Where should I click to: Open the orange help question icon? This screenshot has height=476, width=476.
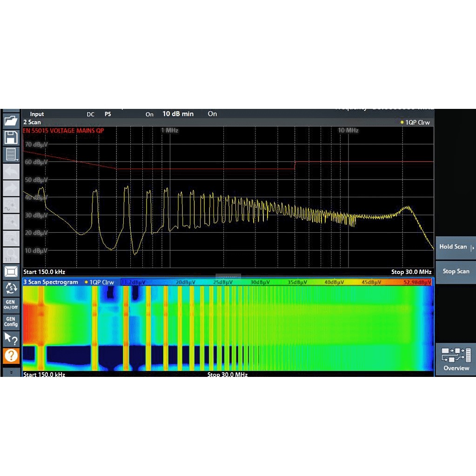[11, 355]
